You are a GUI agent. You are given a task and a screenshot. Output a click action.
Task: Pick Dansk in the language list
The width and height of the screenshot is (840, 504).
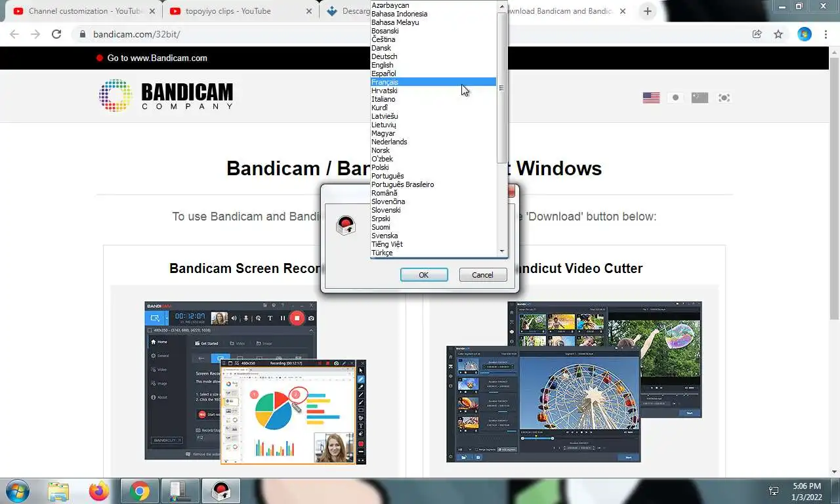pyautogui.click(x=433, y=48)
